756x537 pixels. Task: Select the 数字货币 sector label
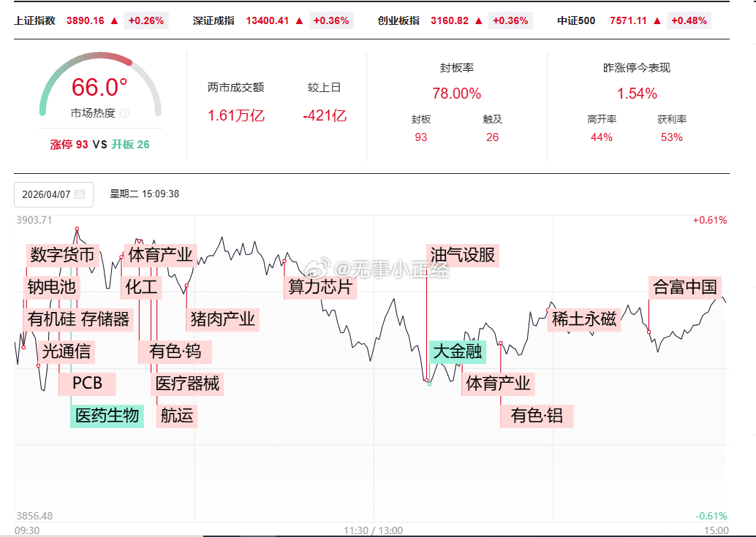point(61,254)
